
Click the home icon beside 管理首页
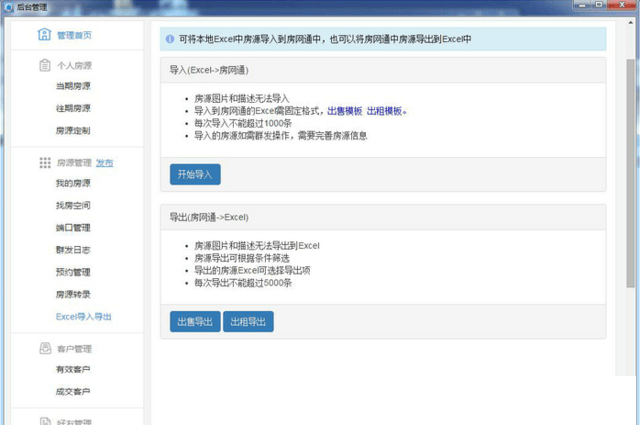(x=44, y=34)
